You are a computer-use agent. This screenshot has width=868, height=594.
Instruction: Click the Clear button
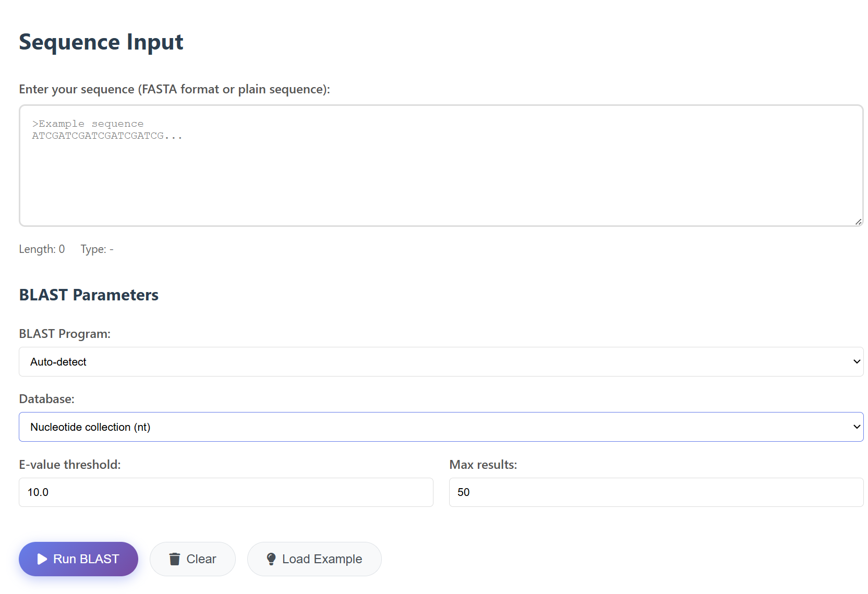pyautogui.click(x=192, y=559)
